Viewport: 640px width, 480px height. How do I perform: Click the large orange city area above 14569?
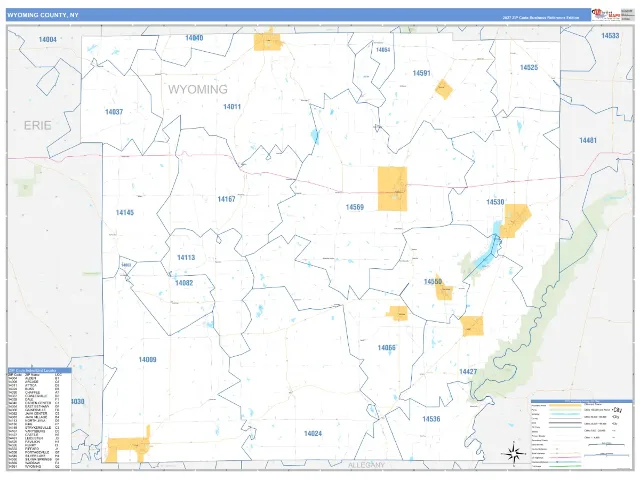click(392, 189)
